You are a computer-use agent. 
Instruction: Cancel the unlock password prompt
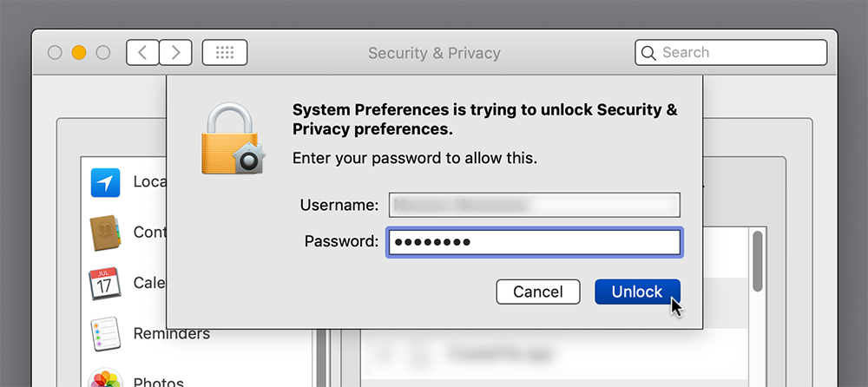tap(537, 292)
